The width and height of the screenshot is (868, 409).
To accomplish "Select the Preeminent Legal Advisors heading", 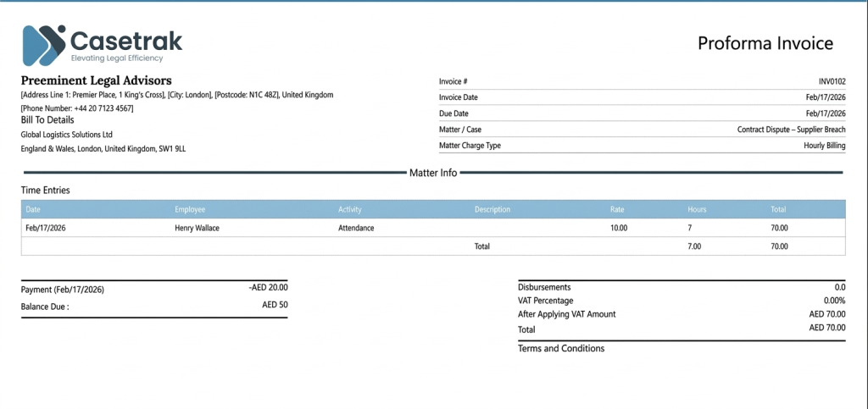I will [96, 80].
